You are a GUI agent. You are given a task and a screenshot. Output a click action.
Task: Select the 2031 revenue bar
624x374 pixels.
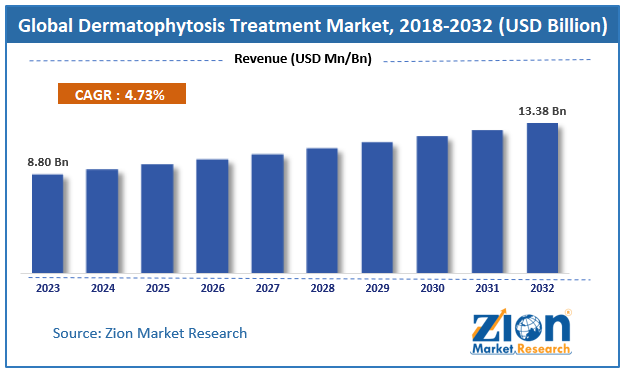(x=487, y=201)
